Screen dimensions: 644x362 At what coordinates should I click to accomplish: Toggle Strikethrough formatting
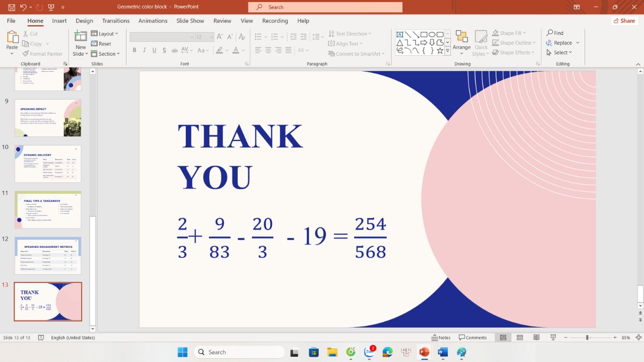174,50
